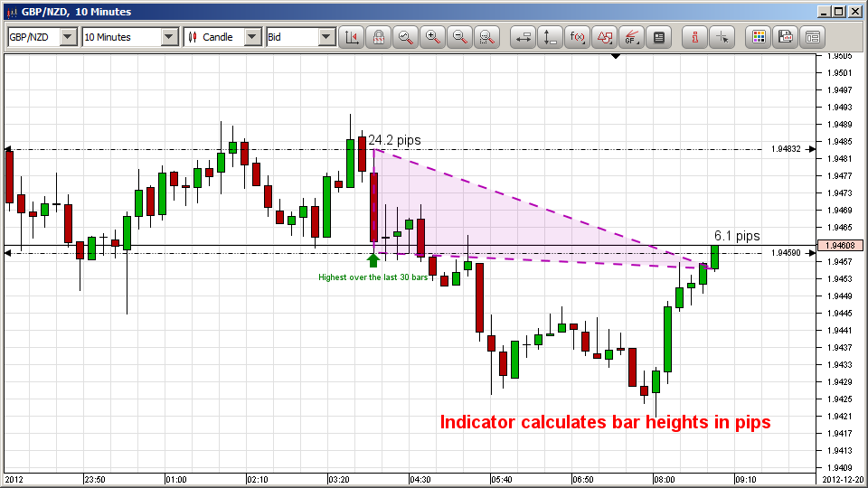Click the zoom to selection icon
This screenshot has width=868, height=488.
(x=486, y=37)
